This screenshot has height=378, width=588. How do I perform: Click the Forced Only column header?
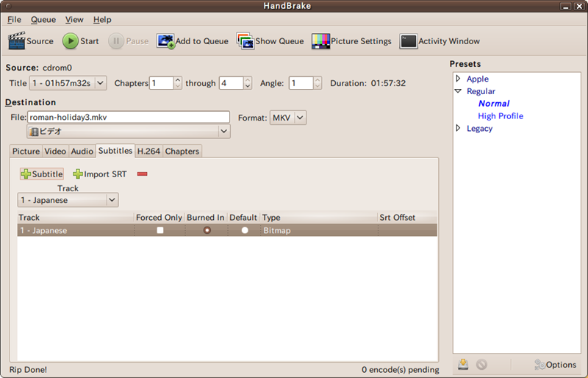(x=159, y=218)
